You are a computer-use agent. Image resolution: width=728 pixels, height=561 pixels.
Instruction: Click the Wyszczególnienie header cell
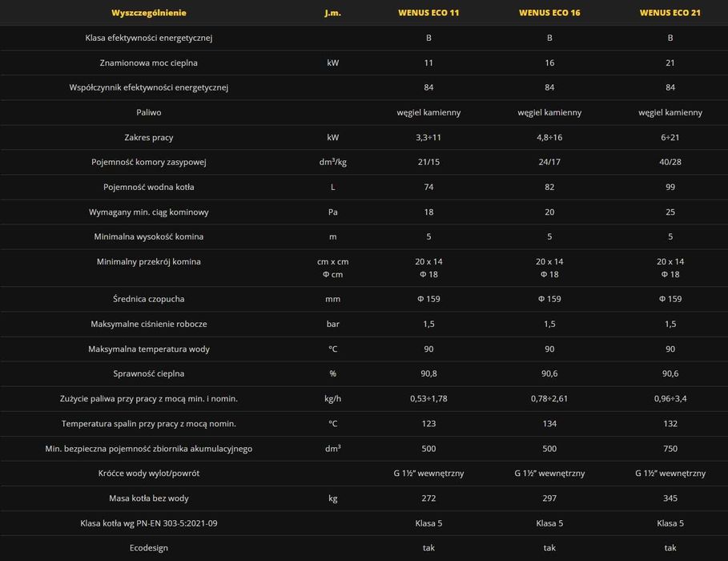pos(149,13)
